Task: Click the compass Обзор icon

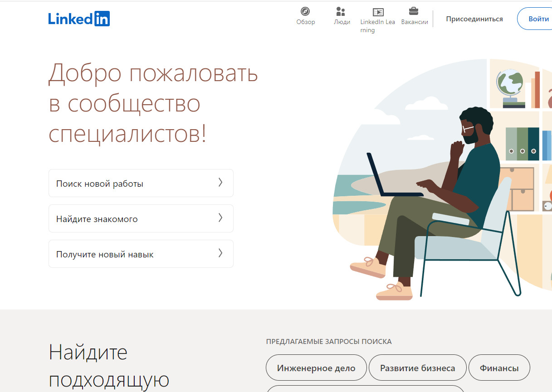Action: coord(305,11)
